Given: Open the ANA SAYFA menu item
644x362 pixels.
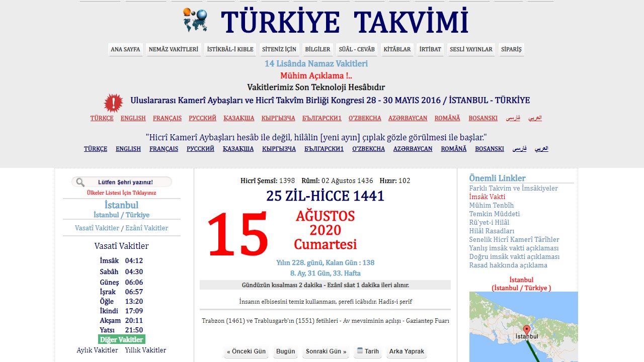Looking at the screenshot, I should [x=125, y=49].
